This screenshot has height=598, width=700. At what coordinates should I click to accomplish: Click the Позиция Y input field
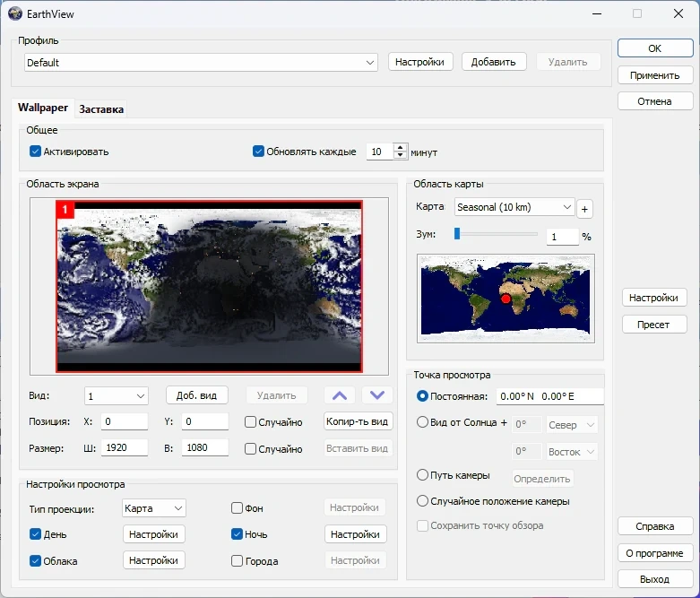click(205, 421)
